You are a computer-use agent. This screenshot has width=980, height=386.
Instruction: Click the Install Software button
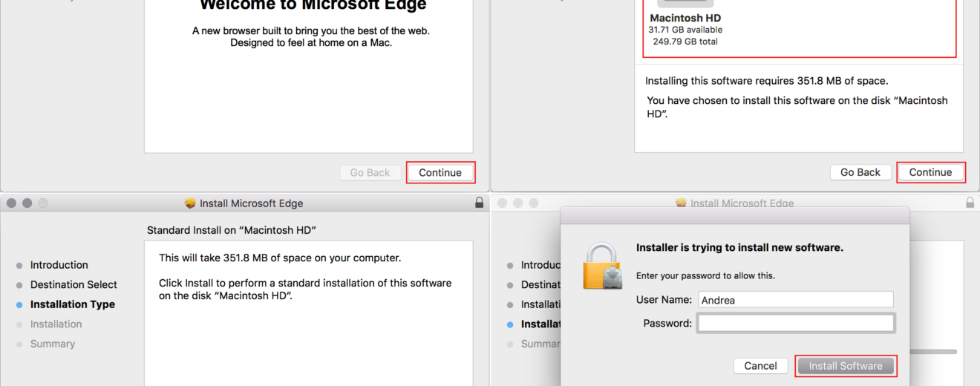pos(846,366)
